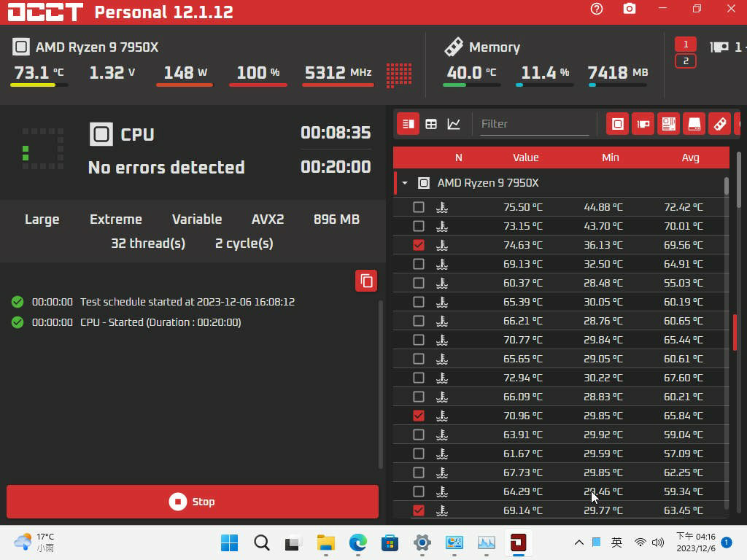
Task: Click the elapsed time 00:08:35
Action: click(336, 133)
